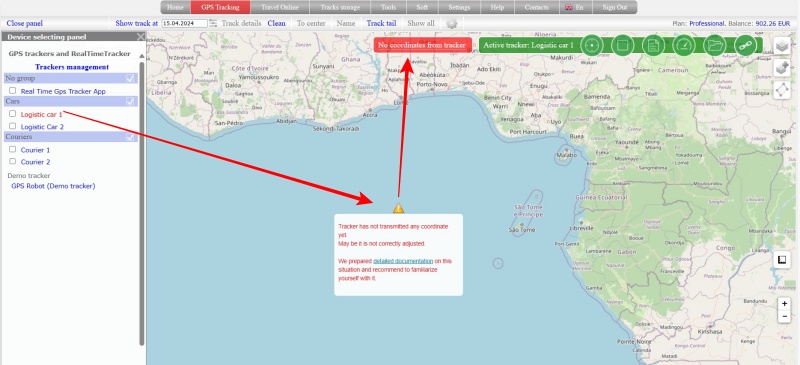This screenshot has height=365, width=800.
Task: Open the gear settings icon in toolbar
Action: coord(452,23)
